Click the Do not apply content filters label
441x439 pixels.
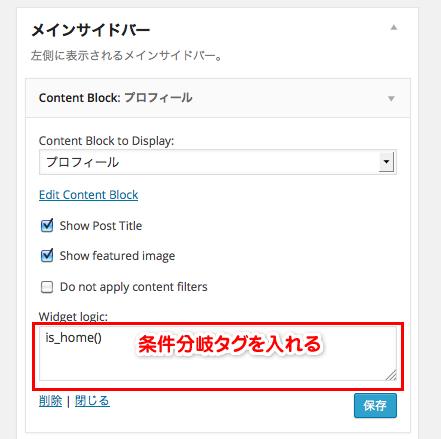pos(134,287)
